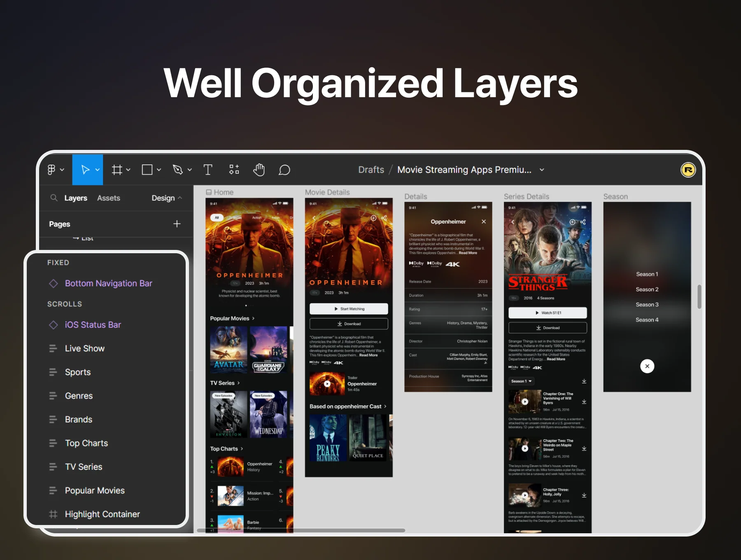Select the Move tool arrow
Screen dimensions: 741x560
click(x=85, y=170)
